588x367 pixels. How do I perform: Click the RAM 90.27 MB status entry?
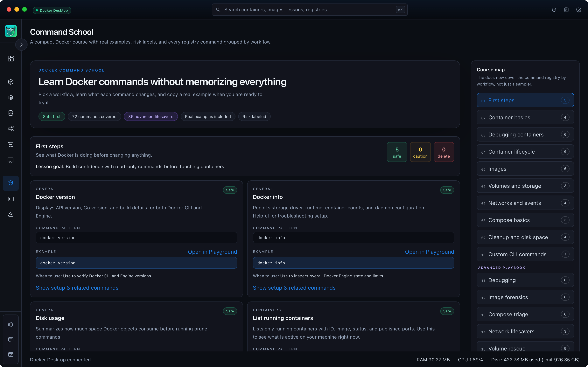(x=433, y=360)
